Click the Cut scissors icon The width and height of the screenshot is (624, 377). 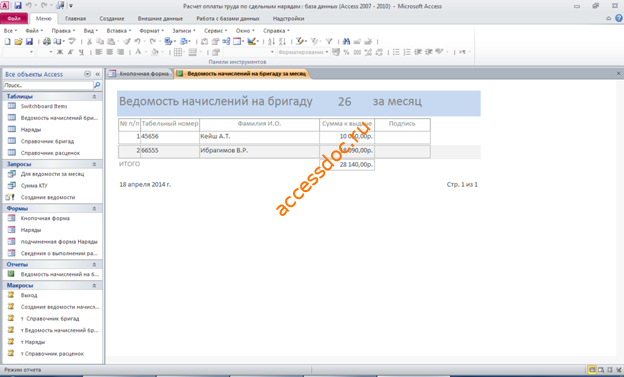point(89,41)
